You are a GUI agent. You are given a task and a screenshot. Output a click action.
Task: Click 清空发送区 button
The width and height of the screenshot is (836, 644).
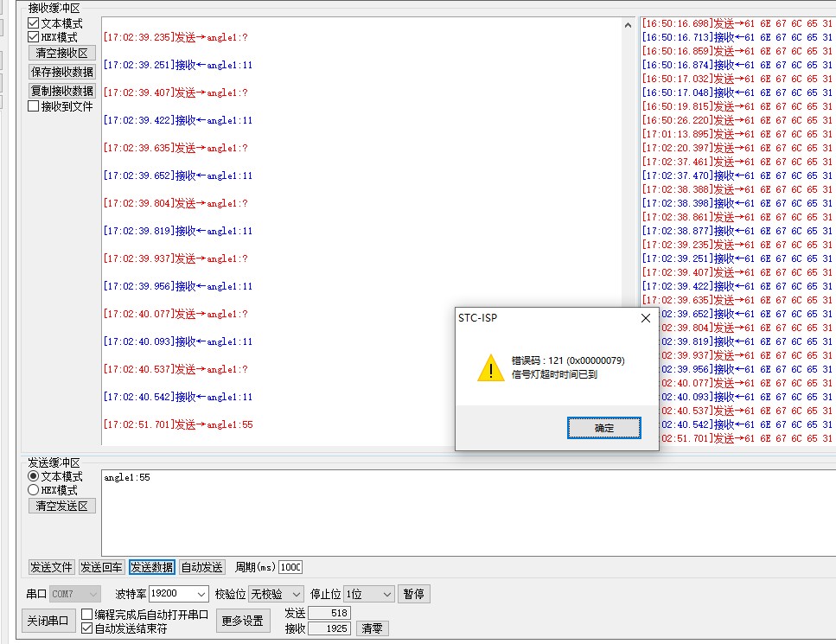(x=62, y=506)
